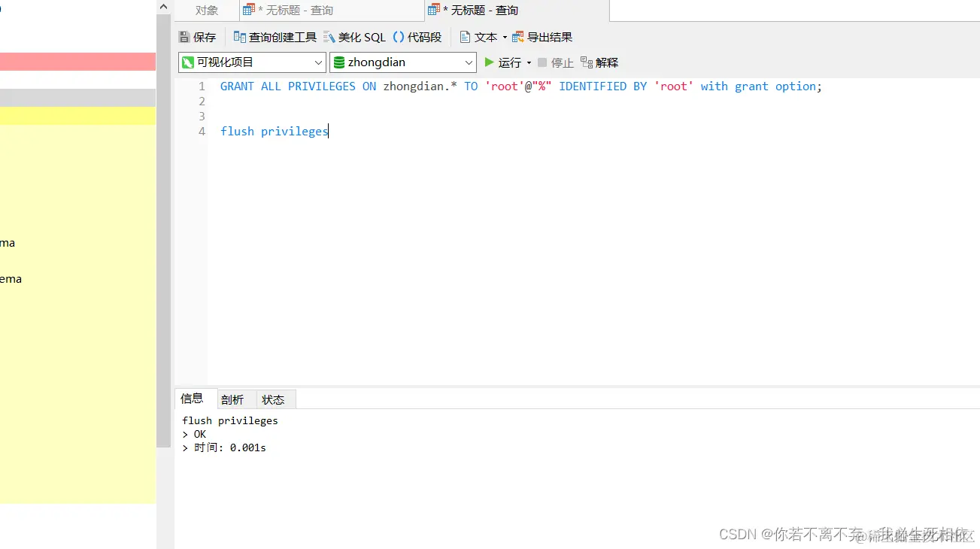Click the Explain (解释) button
980x549 pixels.
click(599, 62)
